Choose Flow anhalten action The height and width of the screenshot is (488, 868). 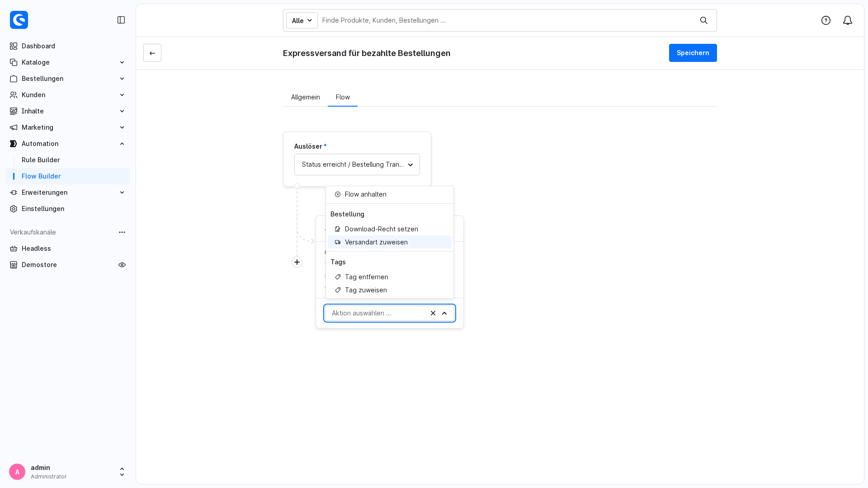click(390, 194)
